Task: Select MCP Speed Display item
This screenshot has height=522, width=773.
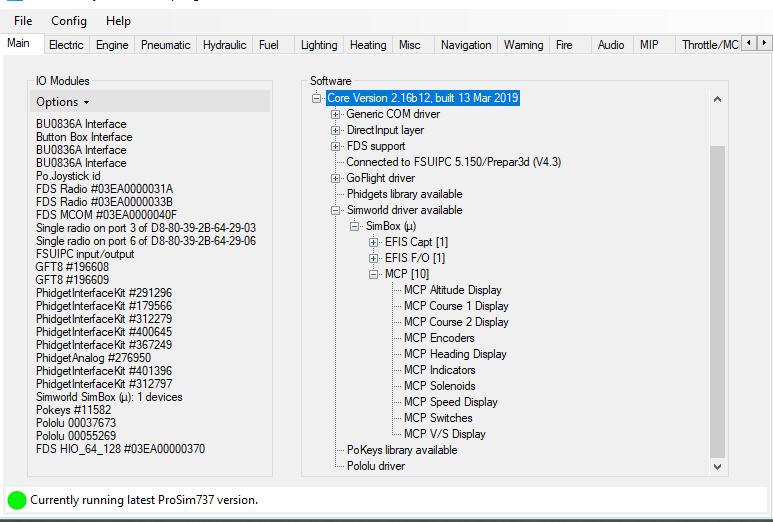Action: point(451,402)
